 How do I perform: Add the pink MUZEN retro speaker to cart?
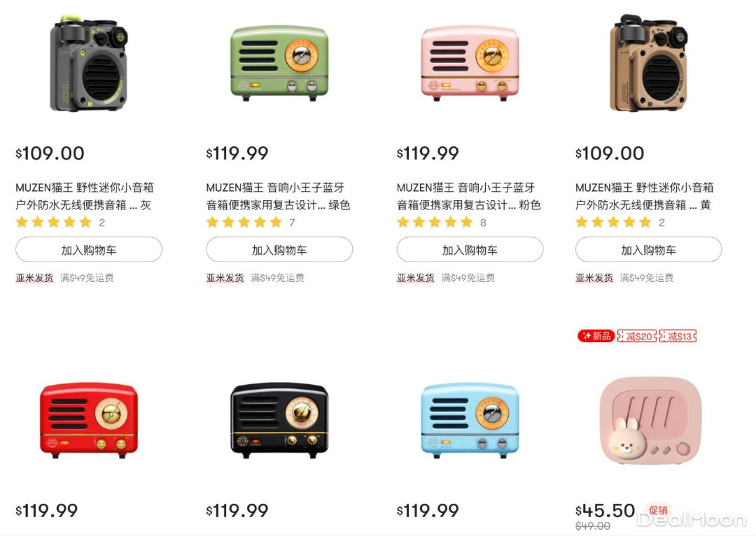click(470, 250)
